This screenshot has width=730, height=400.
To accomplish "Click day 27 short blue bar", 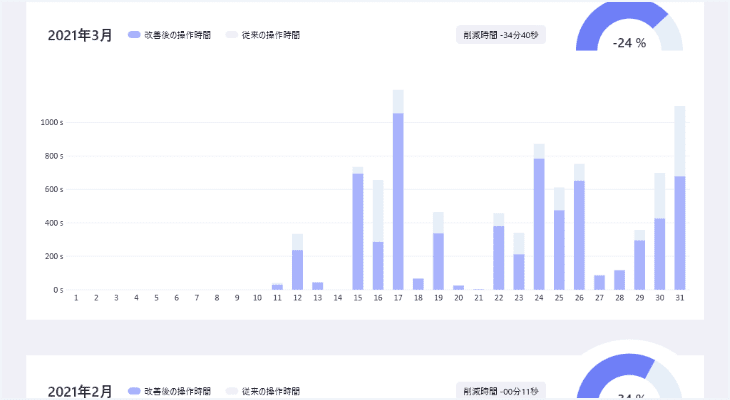I will [599, 282].
